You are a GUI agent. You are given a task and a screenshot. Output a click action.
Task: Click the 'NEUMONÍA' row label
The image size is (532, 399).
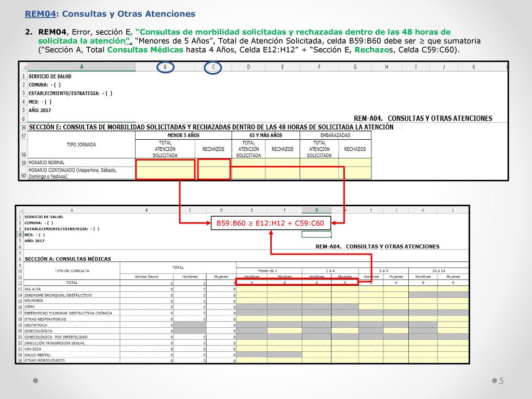34,301
